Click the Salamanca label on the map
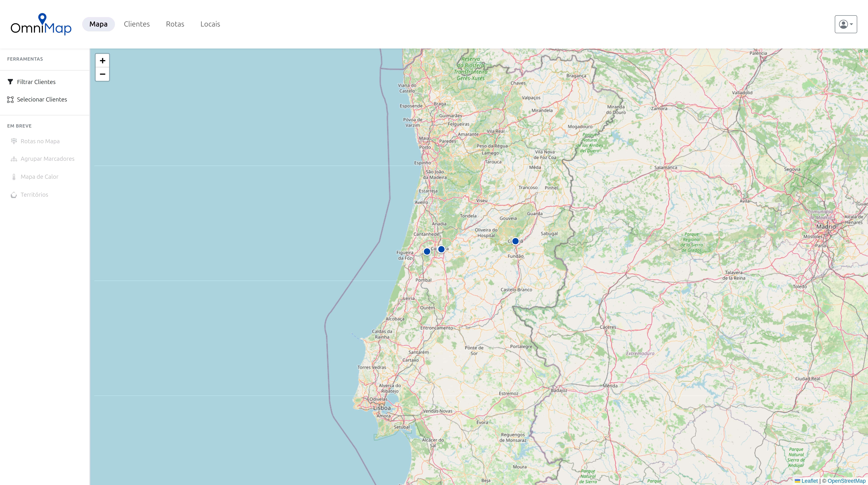The image size is (868, 485). pos(665,168)
